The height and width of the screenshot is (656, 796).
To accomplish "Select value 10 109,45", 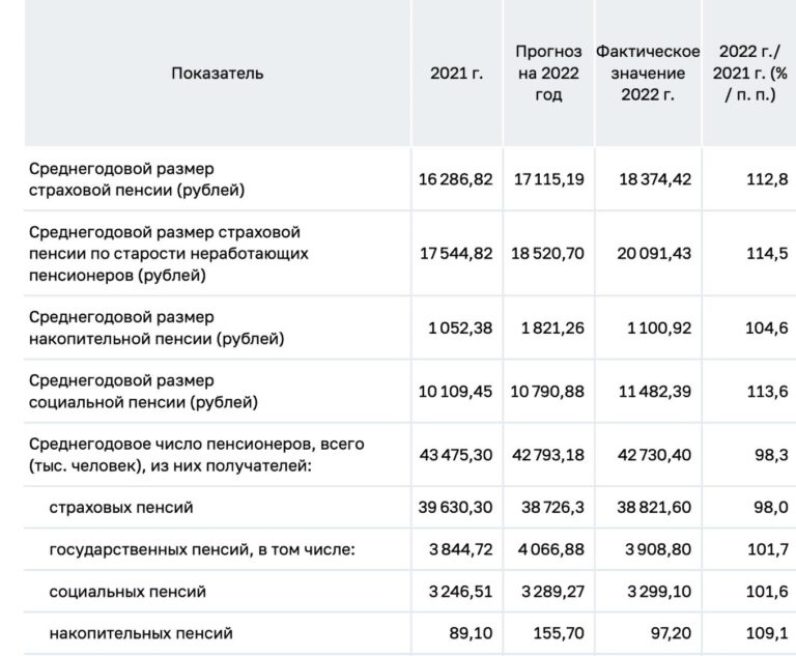I will 455,391.
